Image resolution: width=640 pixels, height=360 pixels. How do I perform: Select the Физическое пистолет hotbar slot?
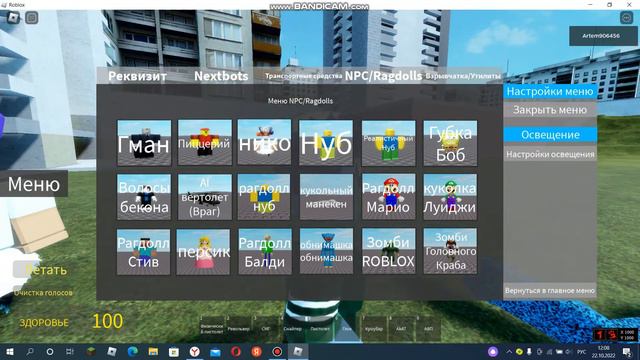(x=212, y=328)
